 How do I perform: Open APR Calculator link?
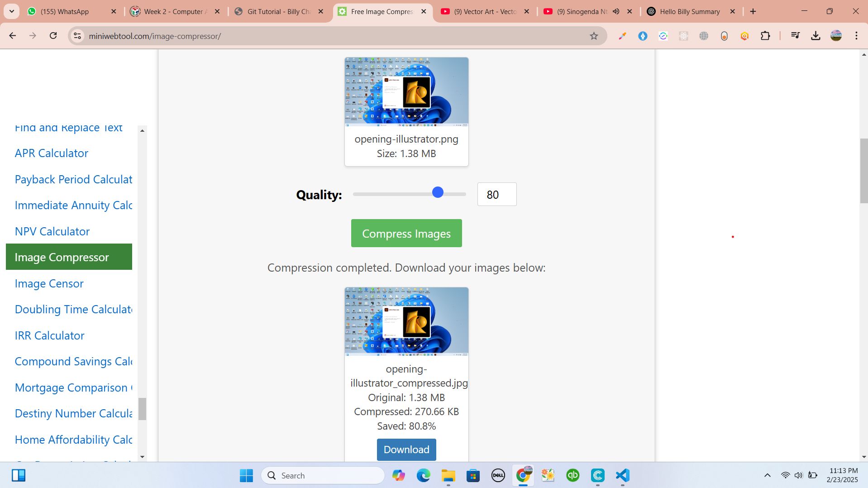[52, 153]
